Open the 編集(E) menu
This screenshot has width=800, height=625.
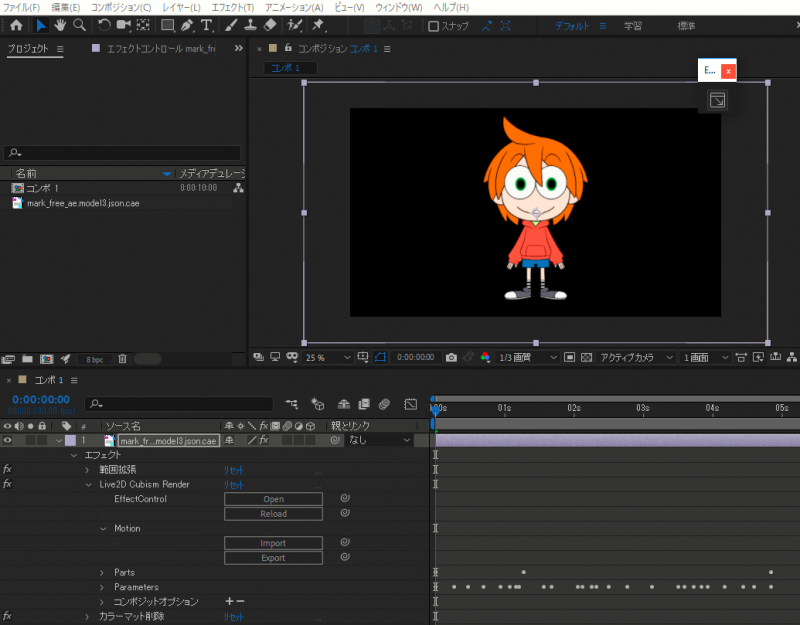[65, 7]
